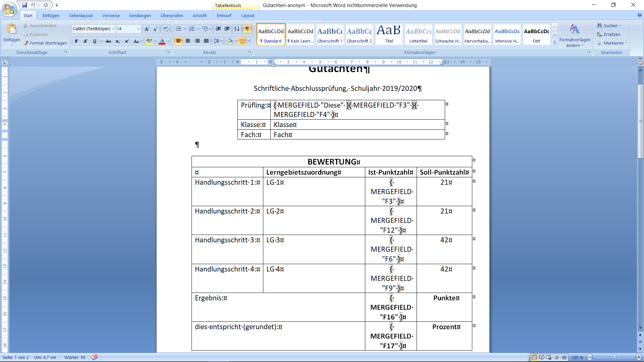Screen dimensions: 644x362
Task: Open Schriftart dialog launcher
Action: (168, 52)
